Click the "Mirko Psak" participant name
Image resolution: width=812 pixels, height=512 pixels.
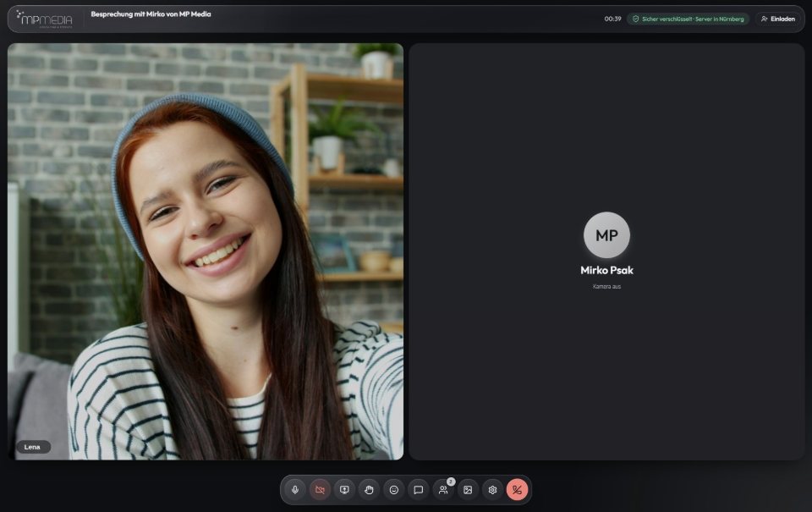tap(607, 270)
